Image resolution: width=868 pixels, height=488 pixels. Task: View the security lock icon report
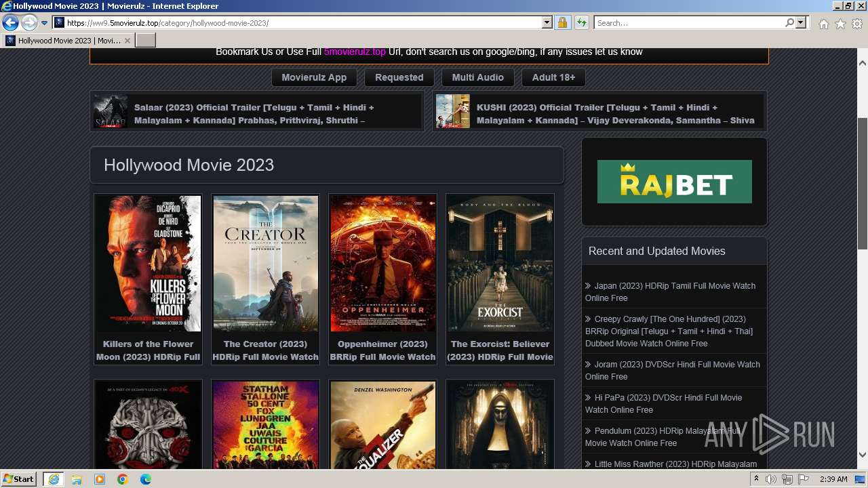click(562, 23)
